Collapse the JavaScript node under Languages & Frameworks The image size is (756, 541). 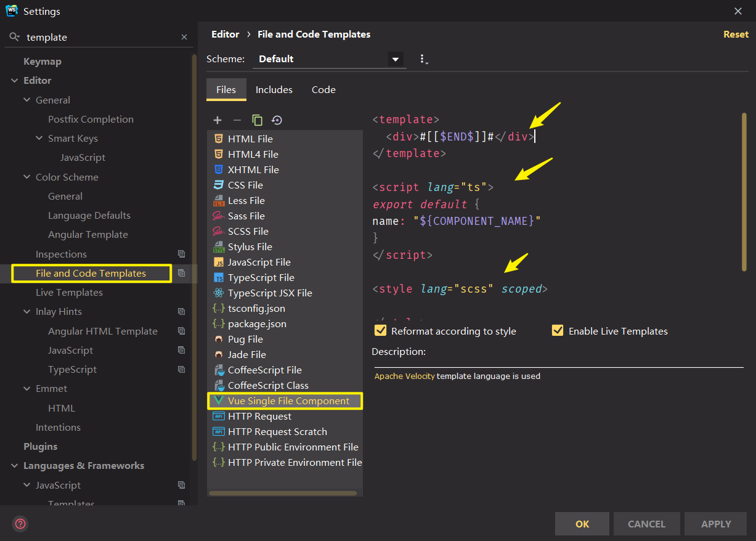point(27,486)
